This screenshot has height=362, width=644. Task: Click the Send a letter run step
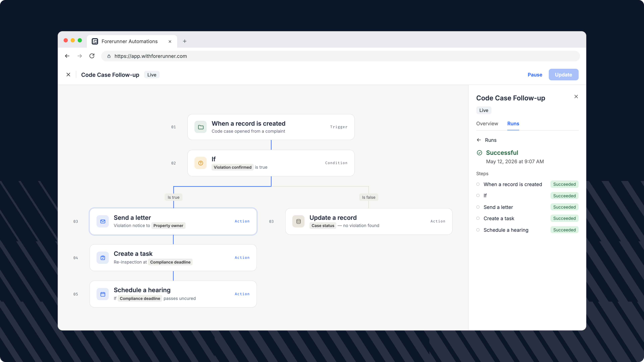tap(527, 207)
